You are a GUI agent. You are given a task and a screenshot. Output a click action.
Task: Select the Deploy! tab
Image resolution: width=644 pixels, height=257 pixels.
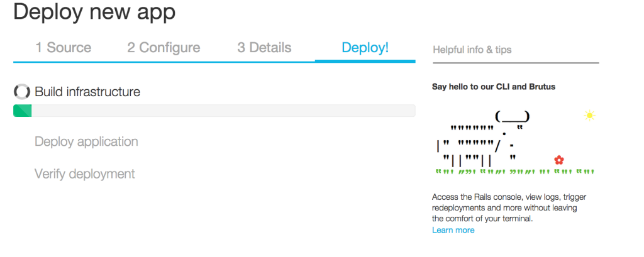[365, 48]
